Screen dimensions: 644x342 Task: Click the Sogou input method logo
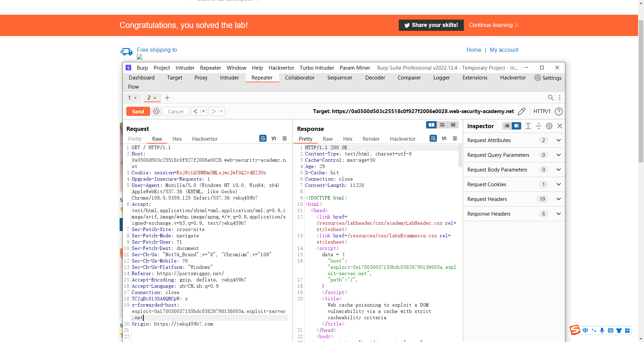[x=575, y=330]
